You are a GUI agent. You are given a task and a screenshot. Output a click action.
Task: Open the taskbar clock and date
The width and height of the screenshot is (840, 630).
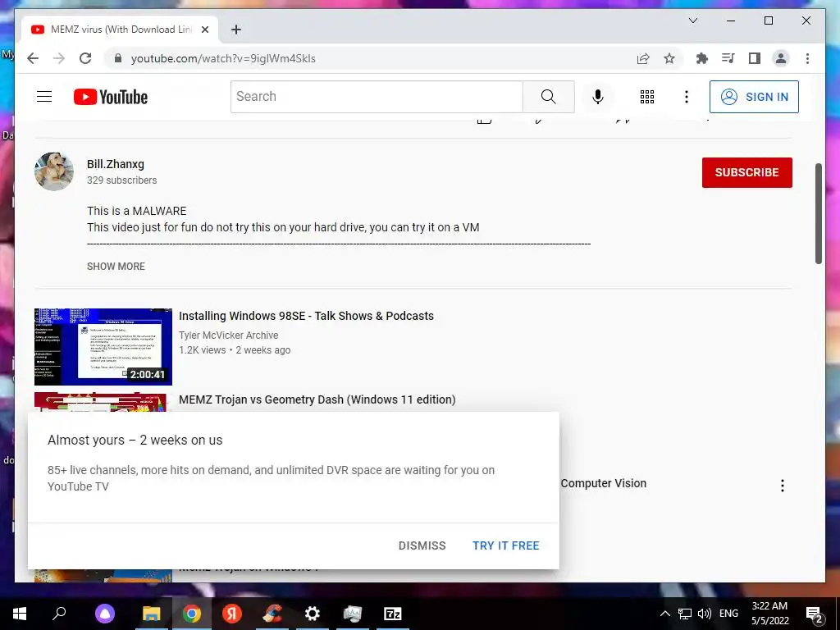coord(769,614)
